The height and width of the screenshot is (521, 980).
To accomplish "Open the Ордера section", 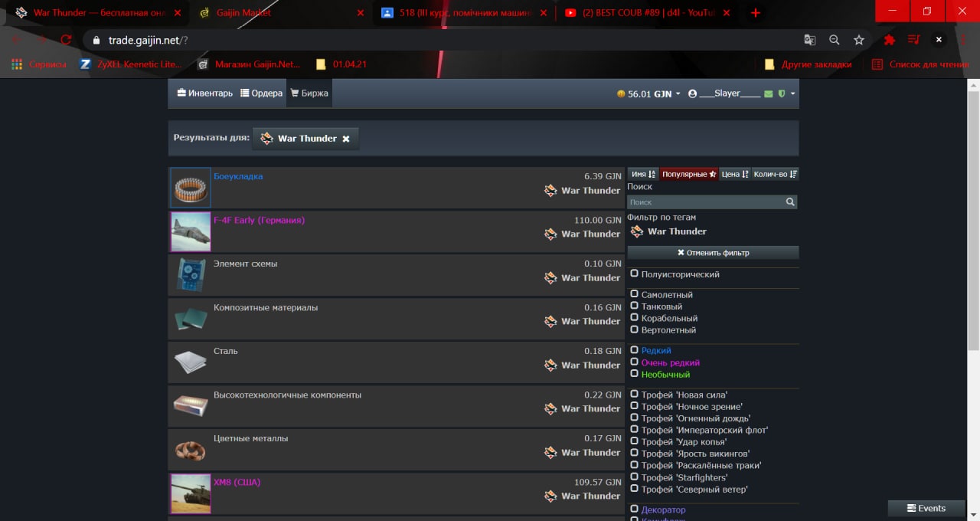I will click(262, 93).
